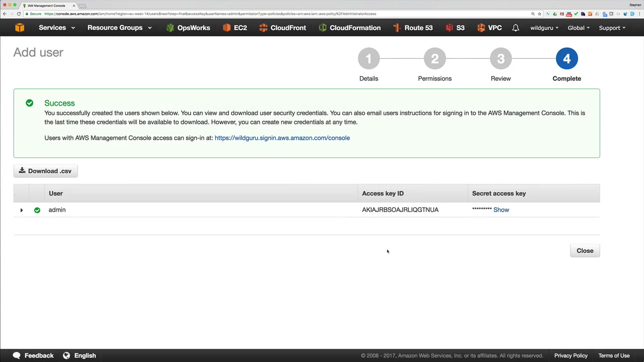Click the Add user page heading
The width and height of the screenshot is (644, 362).
coord(38,52)
